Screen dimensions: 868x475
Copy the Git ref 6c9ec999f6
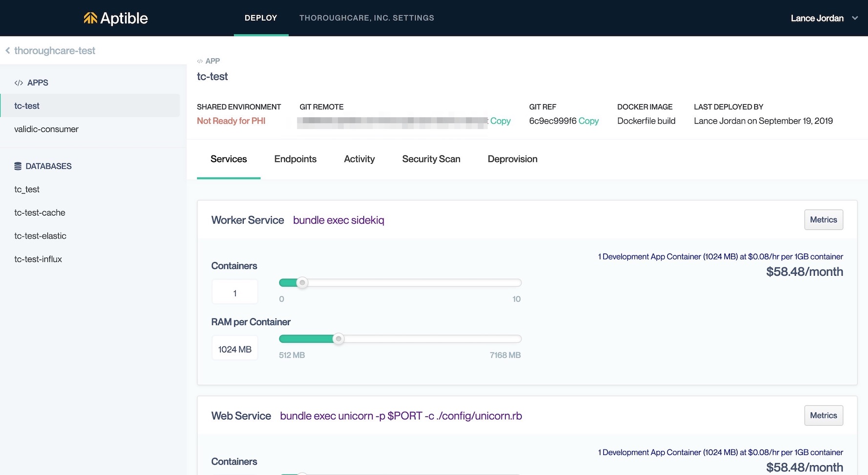click(x=589, y=121)
